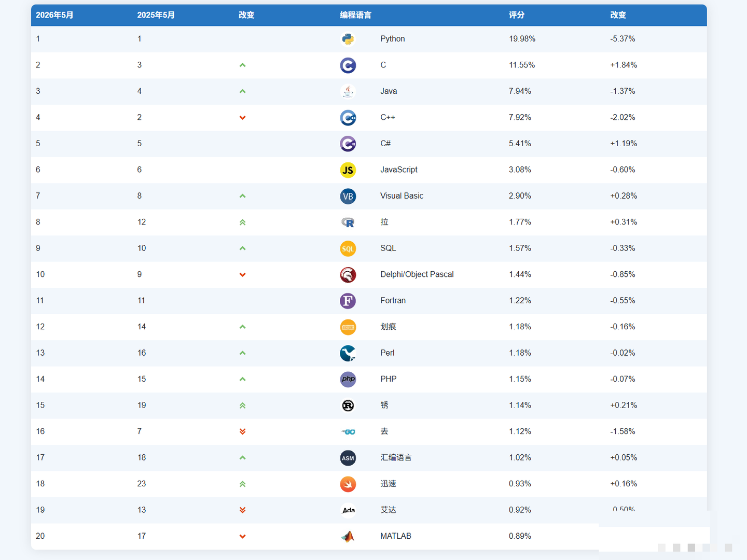Select the purple Fortran F icon
Screen dimensions: 747x560
pos(348,301)
